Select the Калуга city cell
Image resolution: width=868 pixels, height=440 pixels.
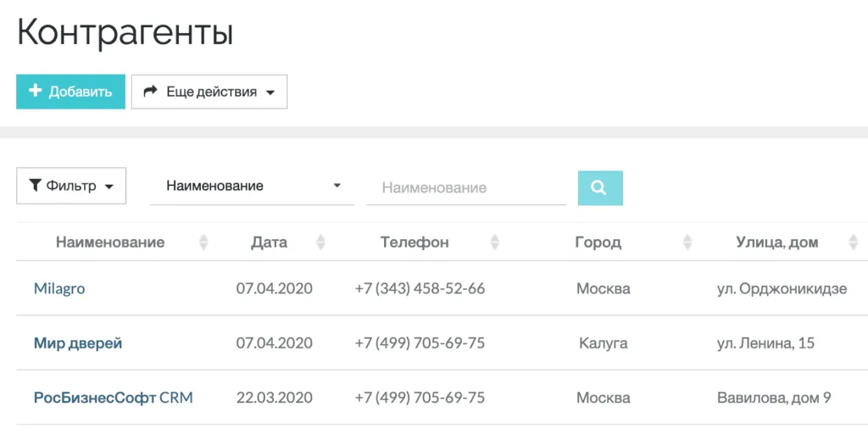(x=603, y=343)
